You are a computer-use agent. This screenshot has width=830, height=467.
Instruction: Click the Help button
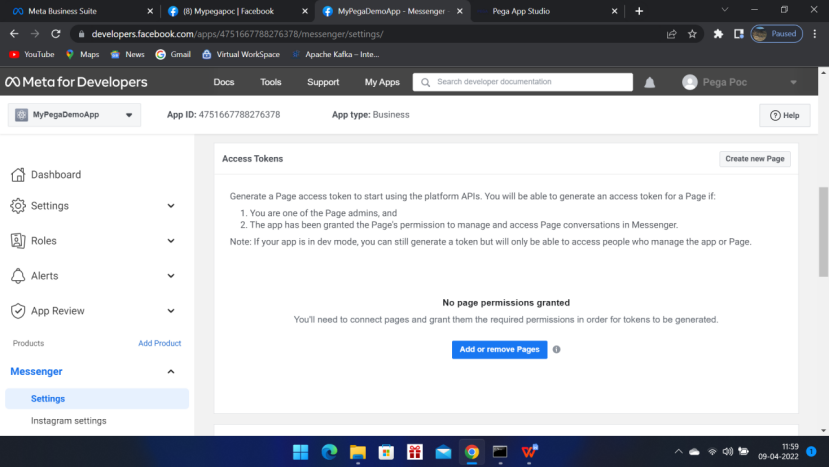pyautogui.click(x=784, y=115)
